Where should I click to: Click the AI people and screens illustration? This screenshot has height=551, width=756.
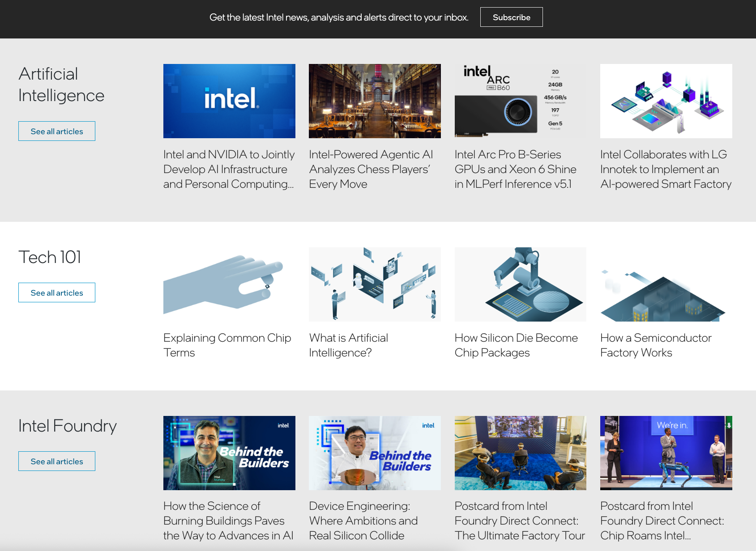(375, 284)
